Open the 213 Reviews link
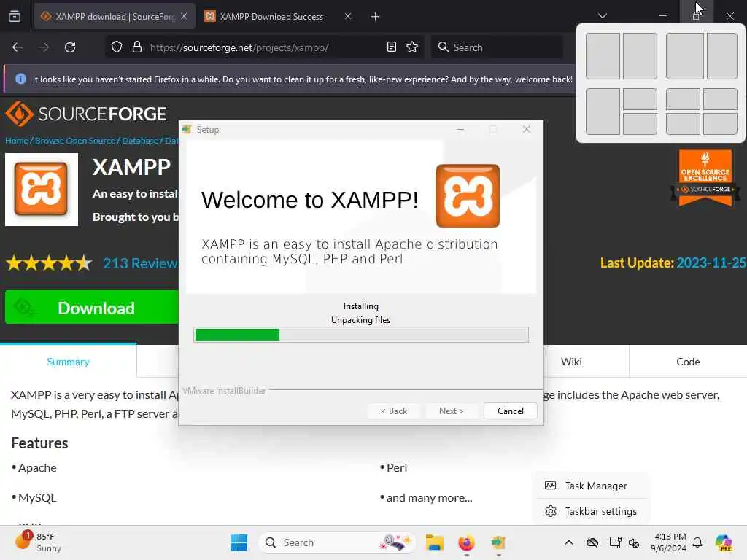This screenshot has height=560, width=747. (140, 263)
